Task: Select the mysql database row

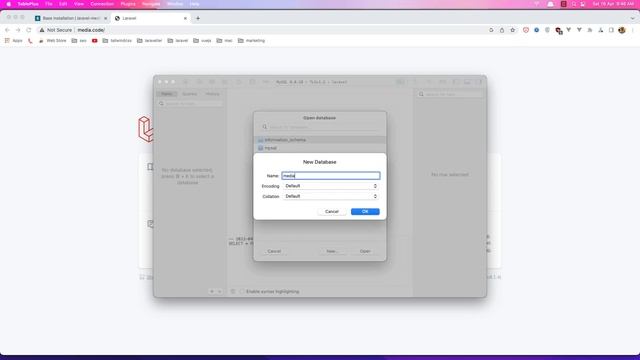Action: coord(320,148)
